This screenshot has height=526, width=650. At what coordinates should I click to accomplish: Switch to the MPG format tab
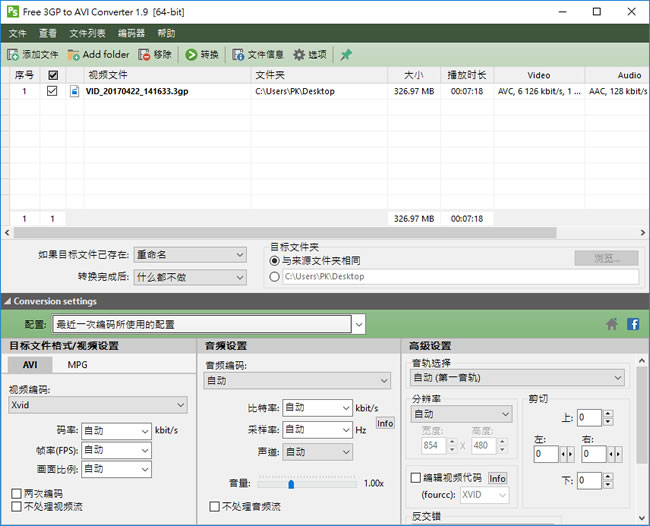coord(77,365)
